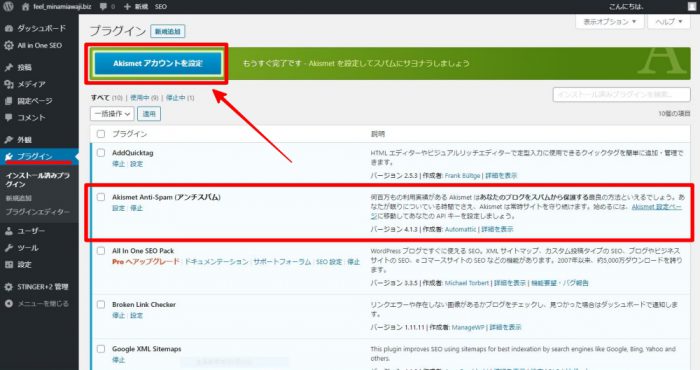This screenshot has height=370, width=700.
Task: Open the Frank Bültge author link
Action: (462, 176)
